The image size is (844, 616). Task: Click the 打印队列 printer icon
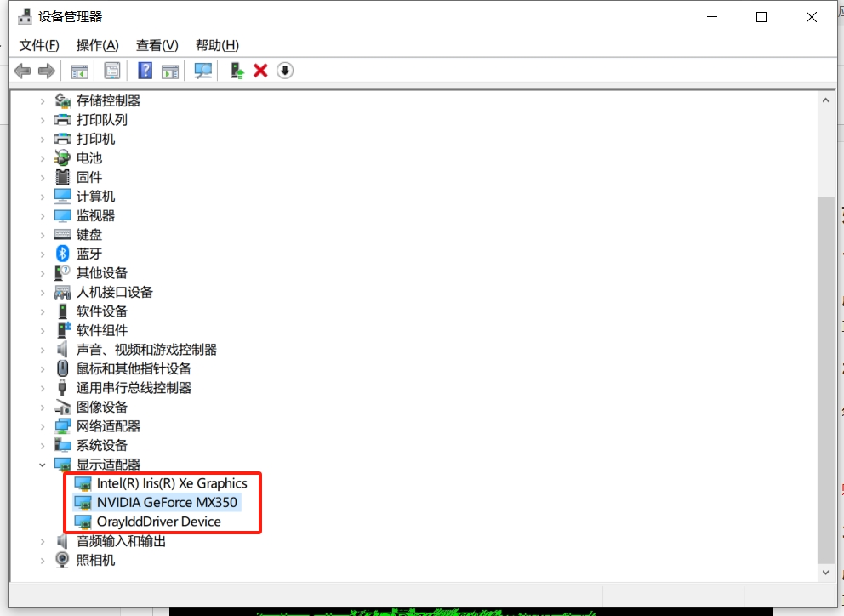point(62,119)
